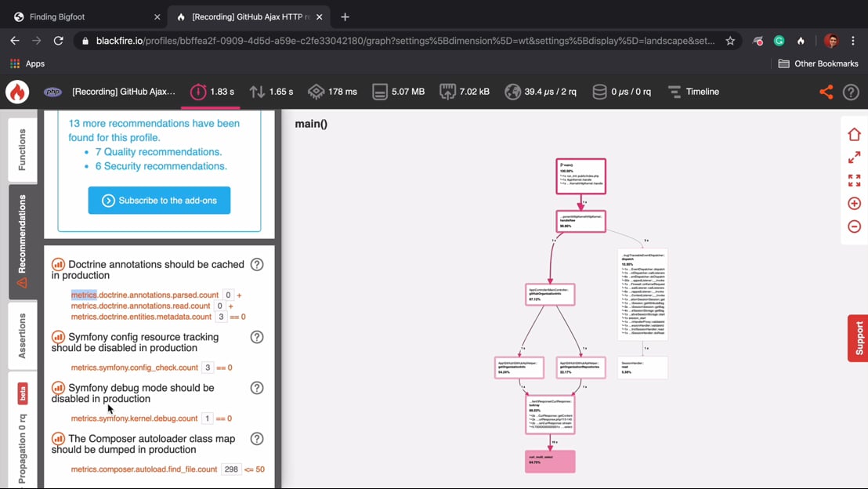Open the Blackfire browser extension icon
The width and height of the screenshot is (868, 489).
[x=801, y=41]
